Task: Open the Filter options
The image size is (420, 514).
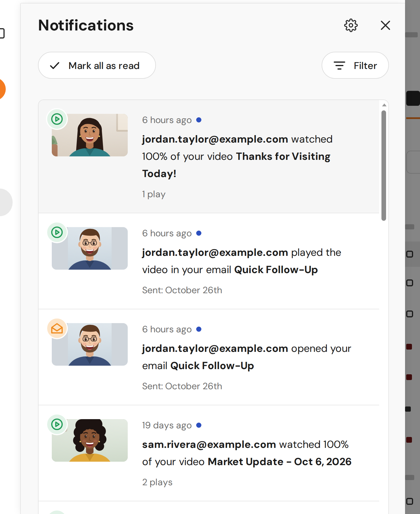Action: tap(355, 65)
